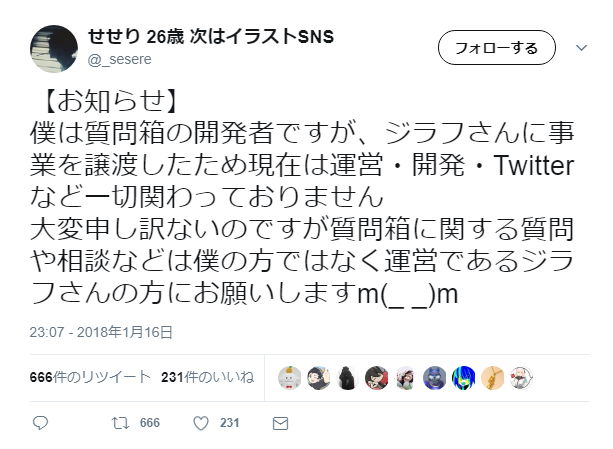The image size is (613, 449).
Task: Open the all-black figure liker avatar
Action: tap(348, 378)
